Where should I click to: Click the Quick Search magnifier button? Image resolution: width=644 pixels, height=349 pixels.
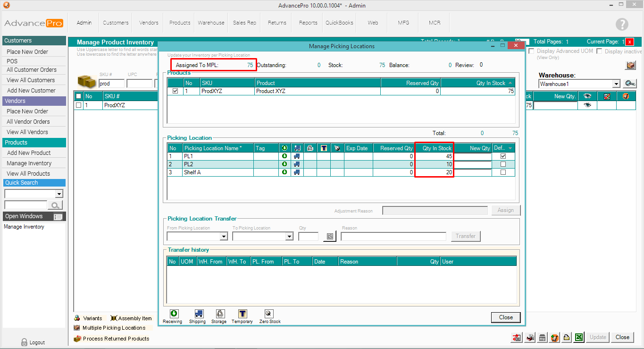(56, 205)
